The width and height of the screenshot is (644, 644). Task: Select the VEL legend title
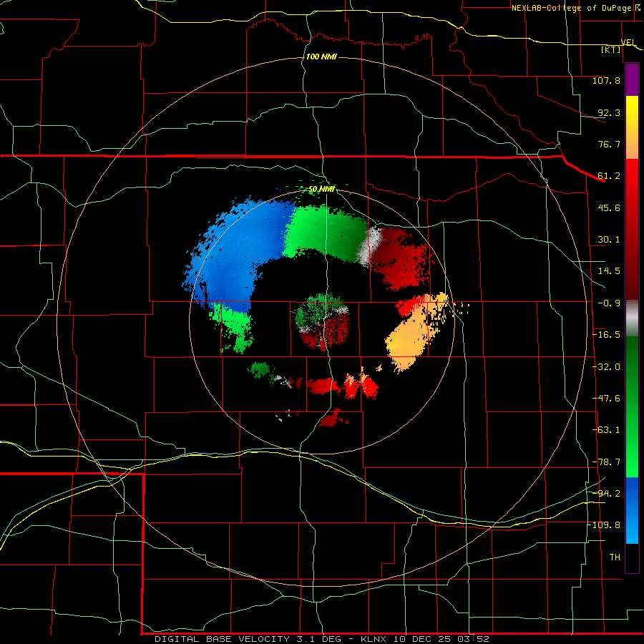point(628,42)
